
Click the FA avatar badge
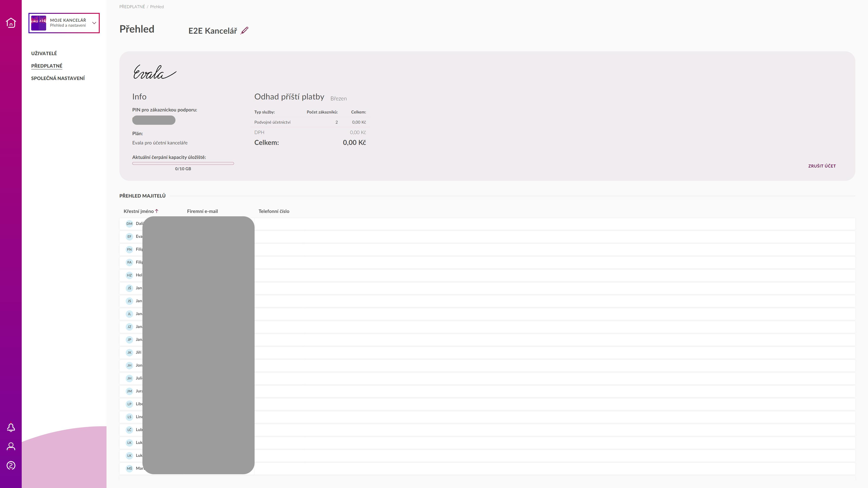[x=129, y=262]
